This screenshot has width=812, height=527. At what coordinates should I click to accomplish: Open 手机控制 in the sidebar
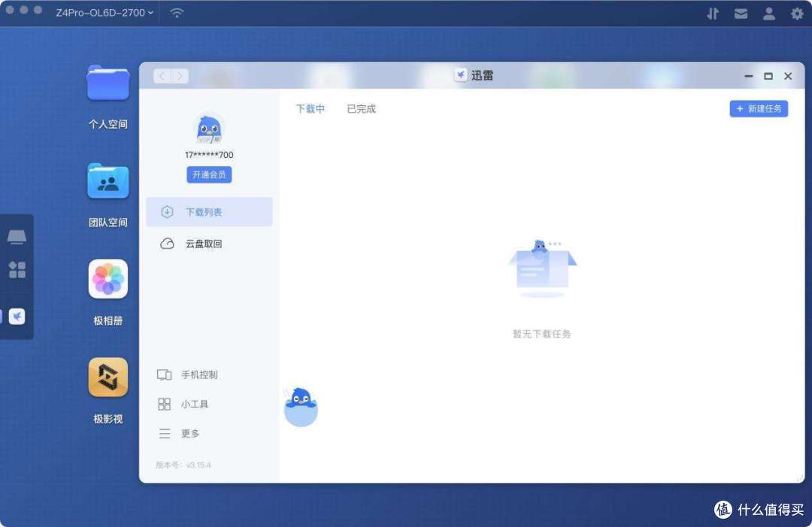[x=187, y=374]
